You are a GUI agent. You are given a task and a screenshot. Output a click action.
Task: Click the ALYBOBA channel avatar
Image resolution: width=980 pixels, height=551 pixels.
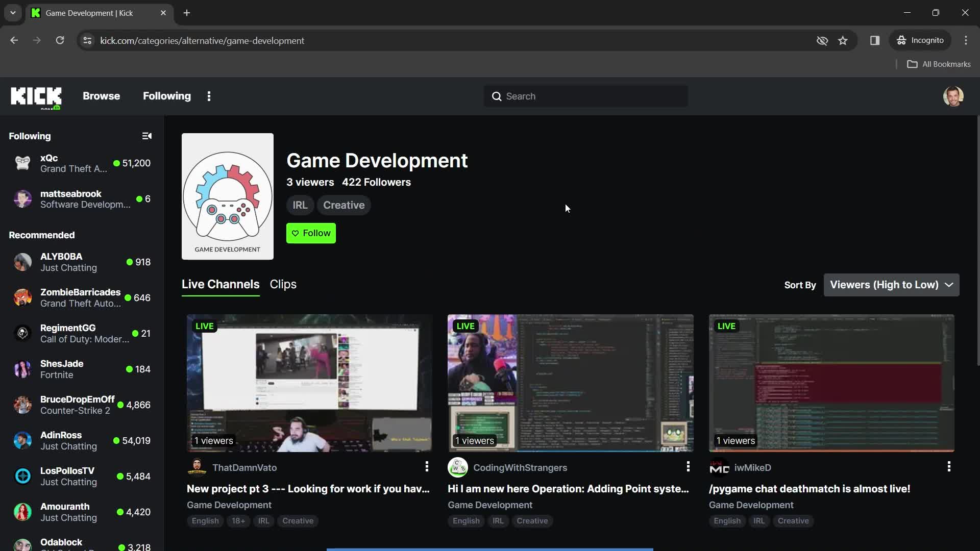[x=22, y=262]
